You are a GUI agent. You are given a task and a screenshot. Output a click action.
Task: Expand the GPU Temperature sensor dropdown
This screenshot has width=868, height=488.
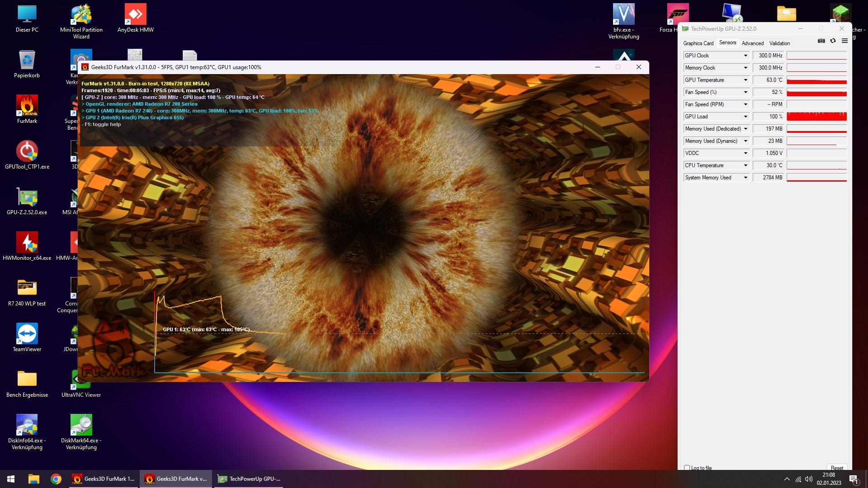pos(745,80)
